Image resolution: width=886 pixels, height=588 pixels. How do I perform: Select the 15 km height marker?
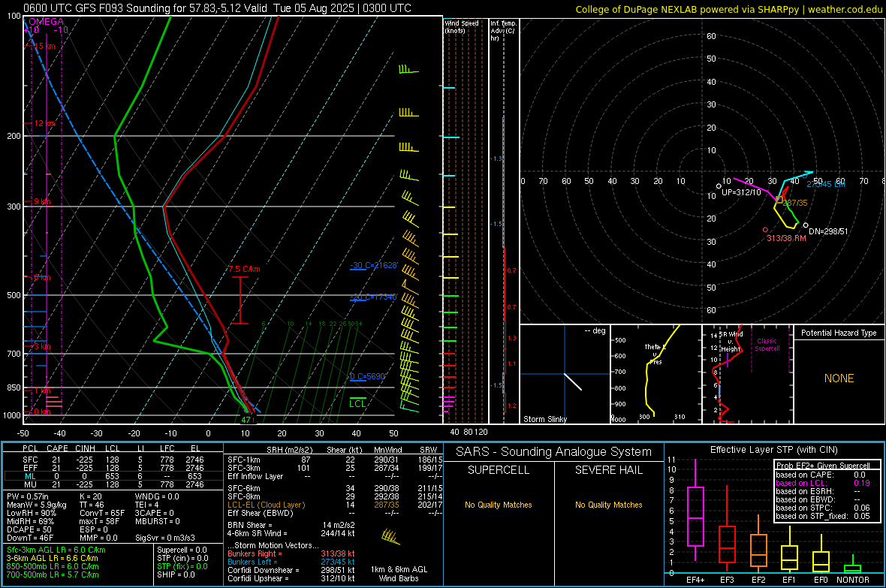(44, 46)
